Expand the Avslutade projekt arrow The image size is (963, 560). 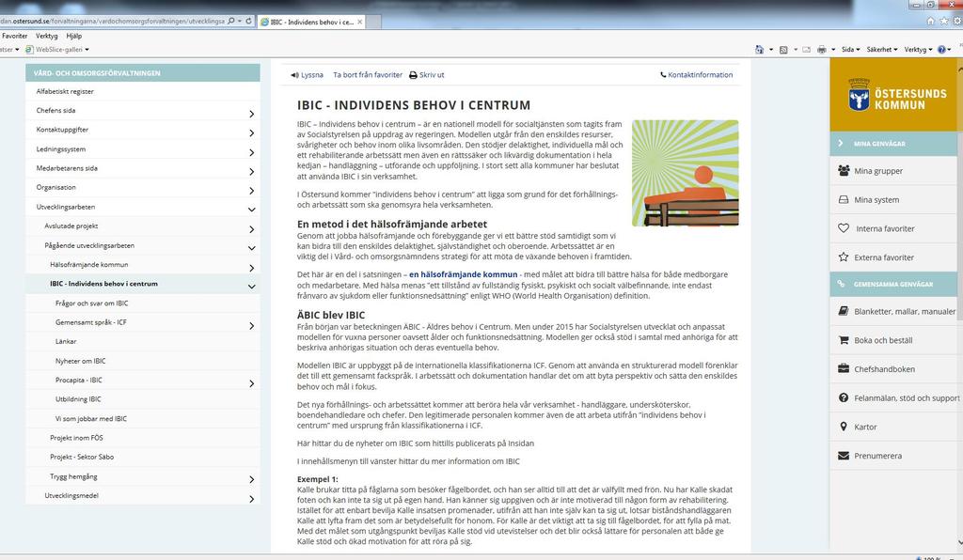pos(252,228)
